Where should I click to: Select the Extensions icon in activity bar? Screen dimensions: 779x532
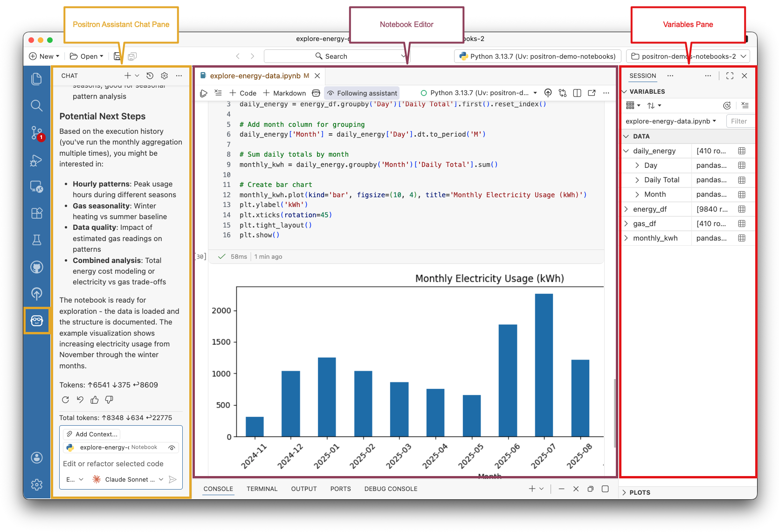[x=37, y=213]
